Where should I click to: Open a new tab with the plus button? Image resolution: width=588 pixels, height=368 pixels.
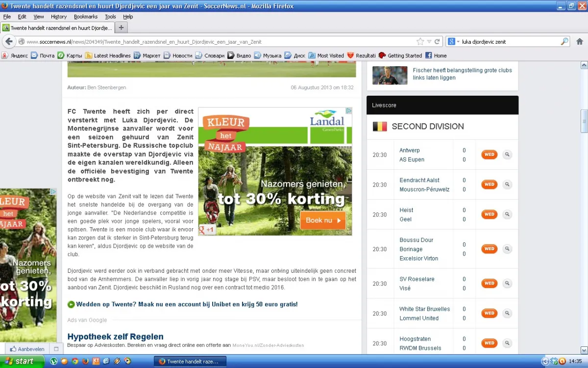pyautogui.click(x=121, y=27)
